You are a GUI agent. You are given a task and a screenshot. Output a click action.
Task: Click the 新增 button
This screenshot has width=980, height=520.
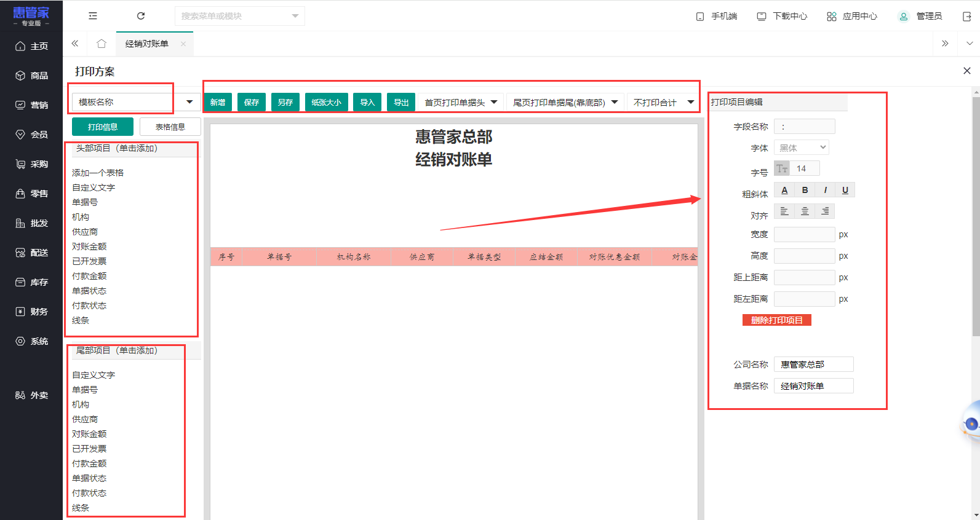pyautogui.click(x=218, y=102)
